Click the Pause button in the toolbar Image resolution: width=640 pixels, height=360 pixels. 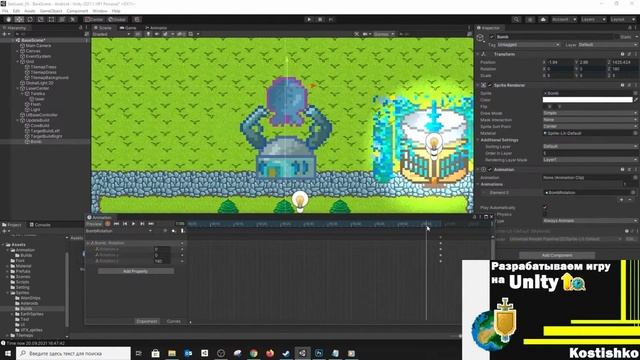[x=320, y=19]
